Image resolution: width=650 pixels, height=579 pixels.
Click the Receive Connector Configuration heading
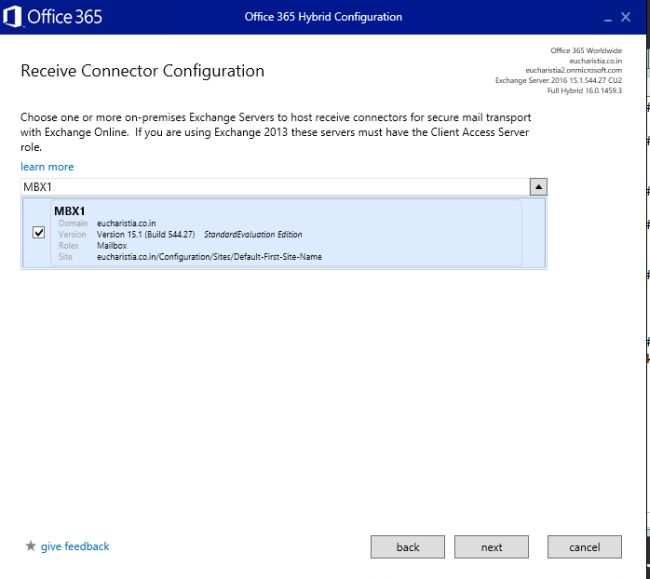[x=142, y=71]
